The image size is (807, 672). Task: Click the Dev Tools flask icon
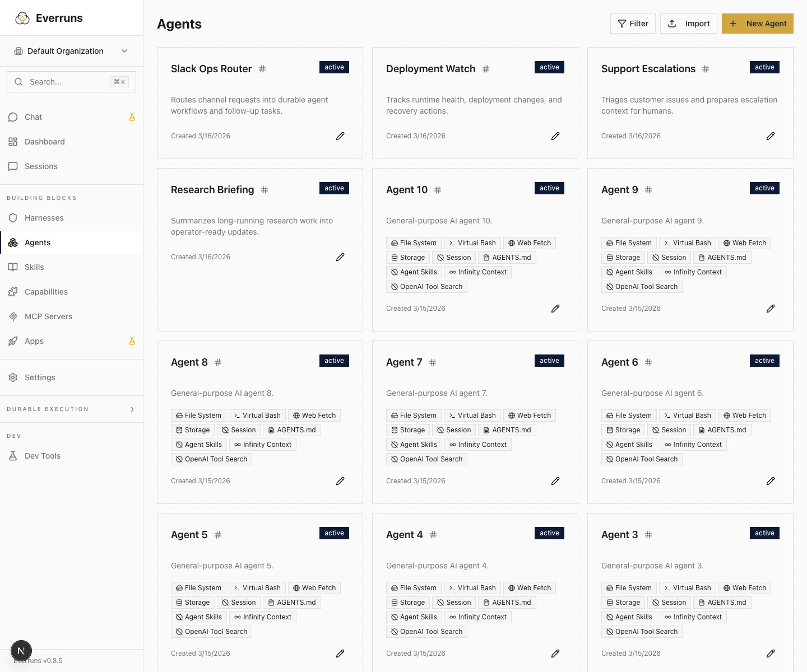click(x=13, y=456)
